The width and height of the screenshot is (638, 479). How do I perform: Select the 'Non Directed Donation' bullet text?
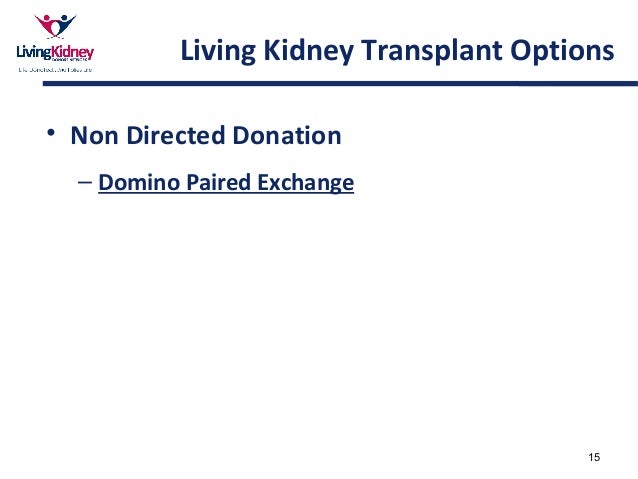coord(206,135)
